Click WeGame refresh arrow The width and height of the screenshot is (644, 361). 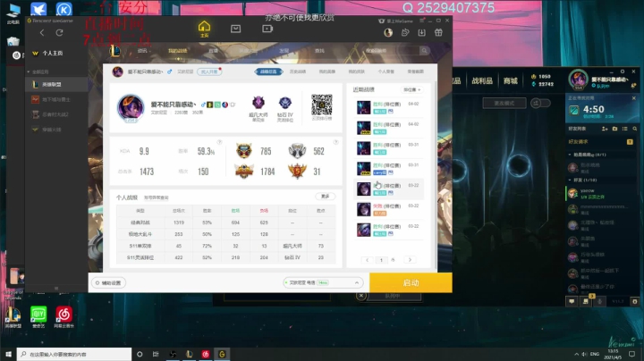coord(60,33)
